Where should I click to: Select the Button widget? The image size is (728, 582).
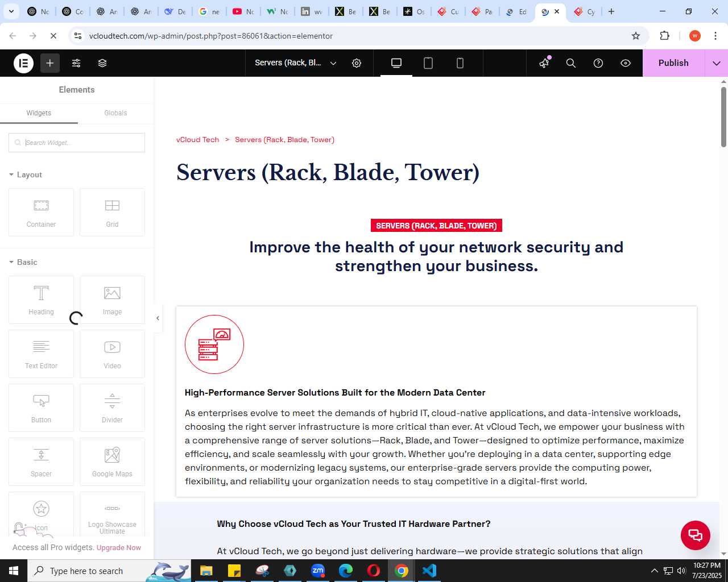point(41,408)
